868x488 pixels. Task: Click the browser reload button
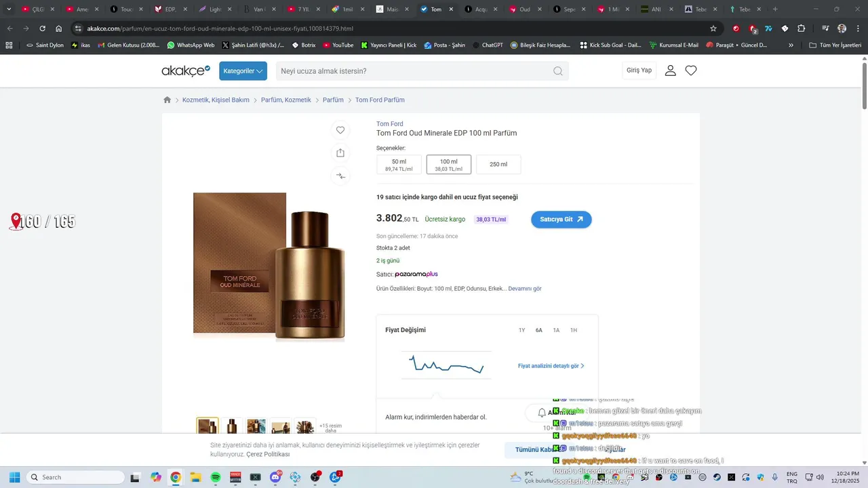[x=42, y=28]
